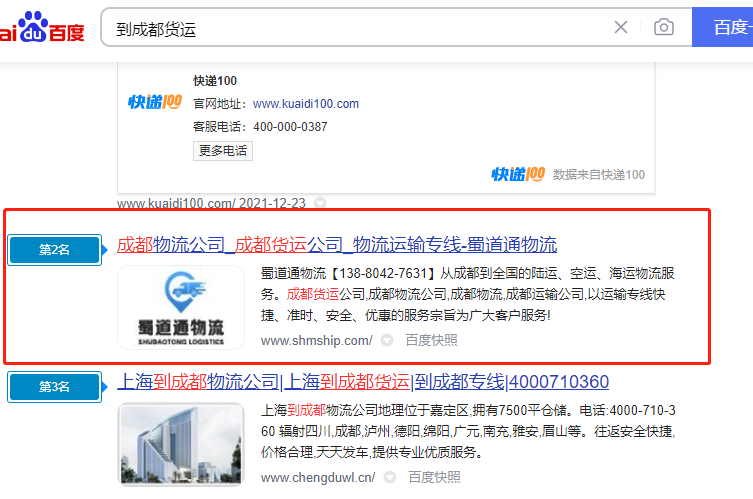The height and width of the screenshot is (499, 753).
Task: Click the 第2名 rank badge
Action: pyautogui.click(x=54, y=250)
